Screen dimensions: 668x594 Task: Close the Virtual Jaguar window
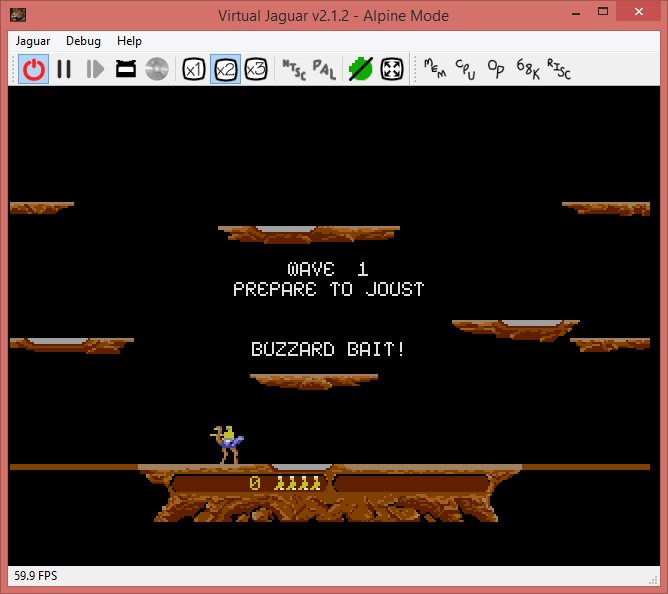tap(638, 12)
